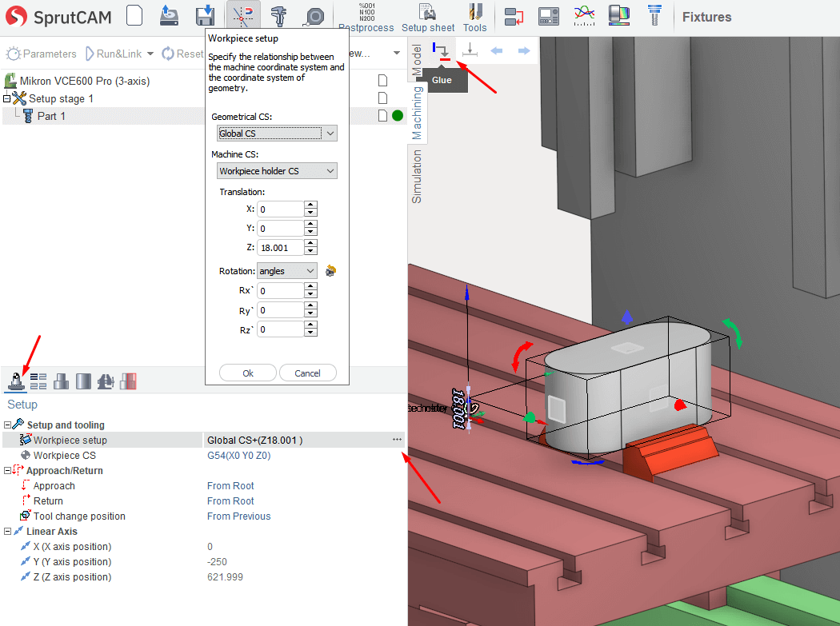Open the colored curves graph icon
The height and width of the screenshot is (626, 840).
tap(584, 15)
